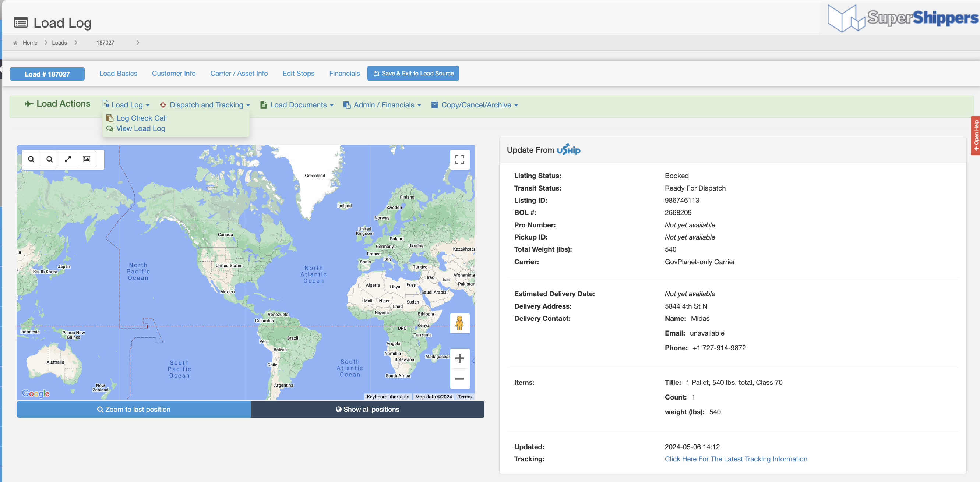Toggle Google map fullscreen view

click(x=459, y=160)
